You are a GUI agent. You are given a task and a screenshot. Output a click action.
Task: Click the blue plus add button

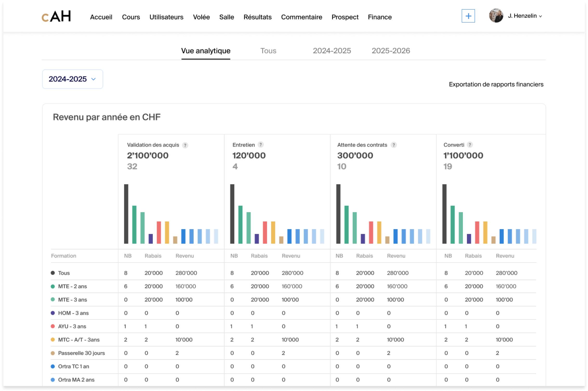(x=468, y=16)
